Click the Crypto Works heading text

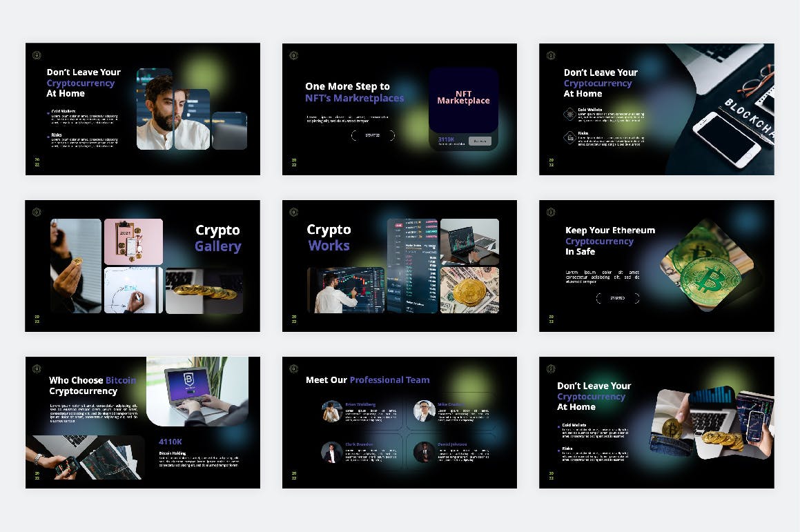[x=329, y=237]
